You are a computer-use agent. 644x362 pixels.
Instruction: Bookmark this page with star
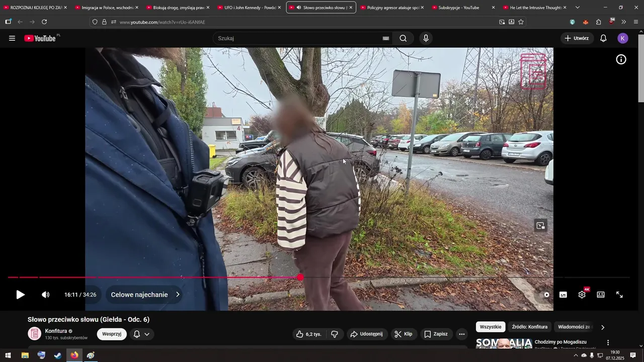coord(521,22)
